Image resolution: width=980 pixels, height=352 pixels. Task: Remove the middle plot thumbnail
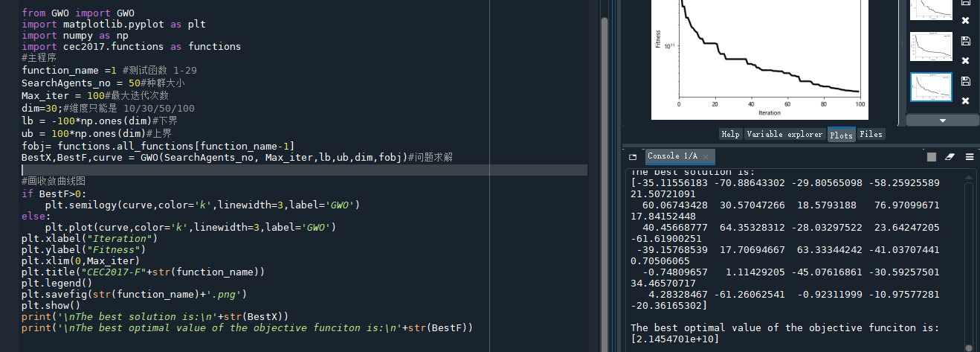coord(965,61)
